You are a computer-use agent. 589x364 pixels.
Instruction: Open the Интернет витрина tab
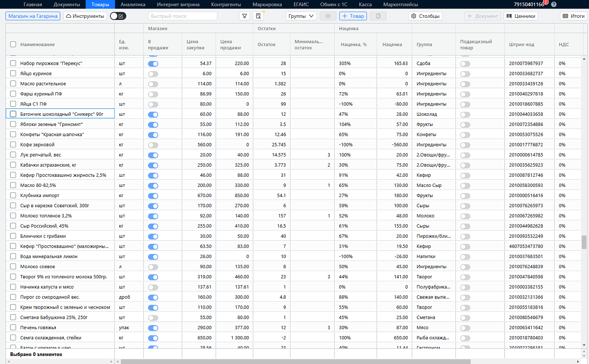(178, 4)
